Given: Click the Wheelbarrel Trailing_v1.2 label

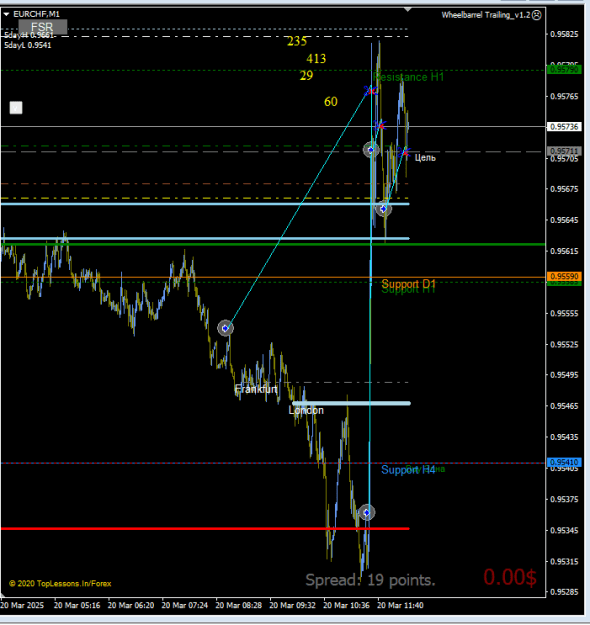Looking at the screenshot, I should (x=486, y=15).
